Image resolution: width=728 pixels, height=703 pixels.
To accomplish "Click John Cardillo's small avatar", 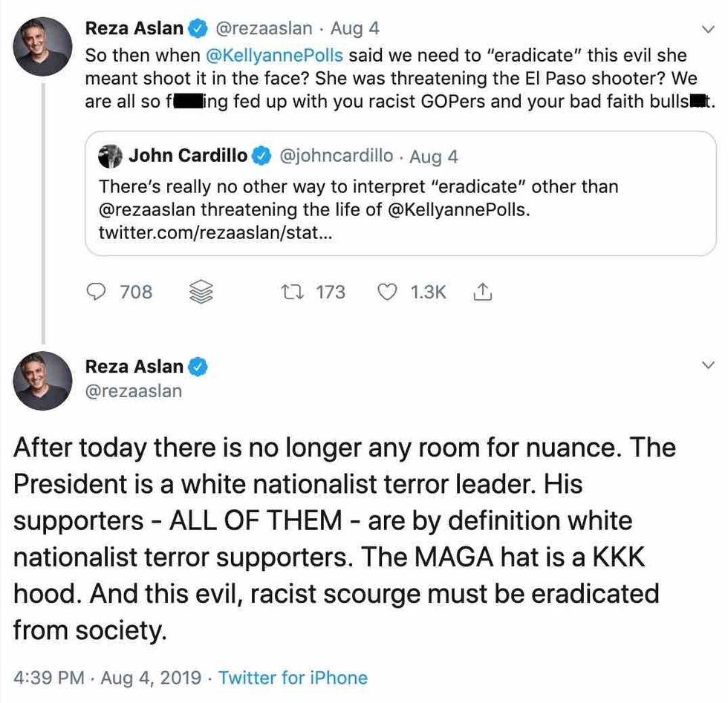I will pyautogui.click(x=111, y=156).
